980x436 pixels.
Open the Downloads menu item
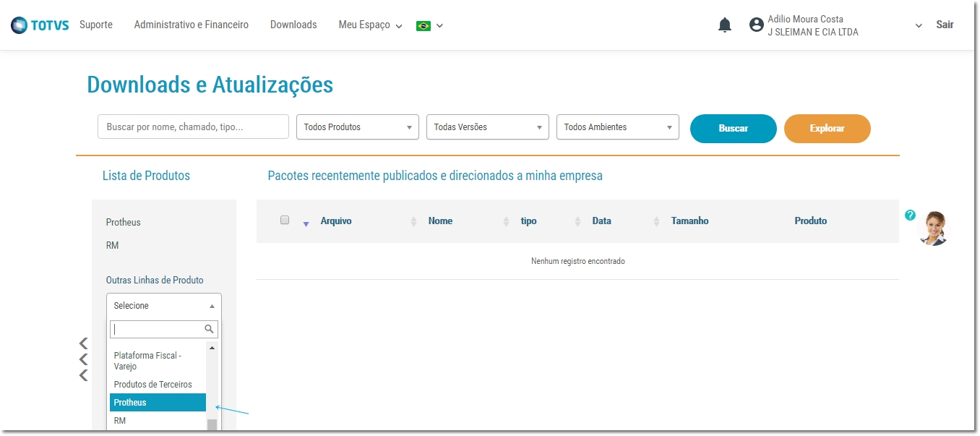(x=293, y=25)
